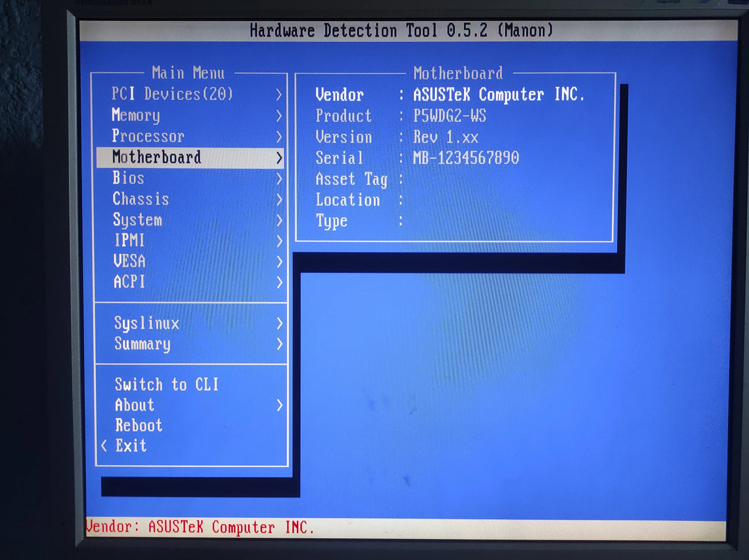Expand the arrow next to System
The image size is (749, 560).
coord(279,220)
